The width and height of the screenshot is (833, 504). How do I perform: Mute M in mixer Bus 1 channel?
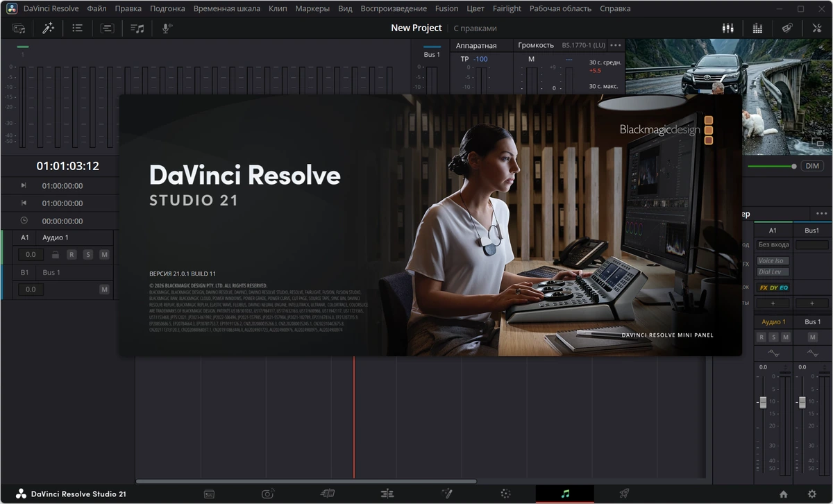pyautogui.click(x=812, y=337)
